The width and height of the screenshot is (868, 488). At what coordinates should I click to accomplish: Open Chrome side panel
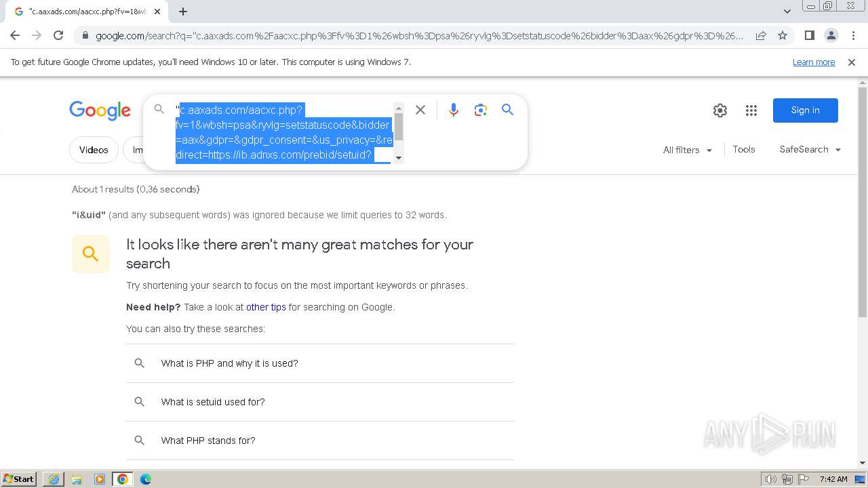pos(809,35)
